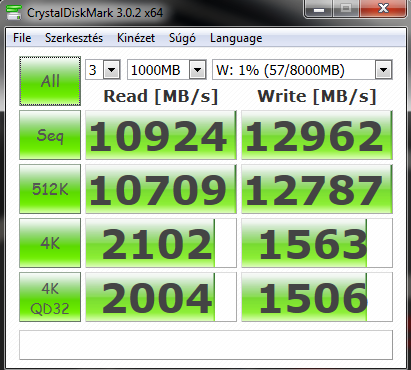Start the 4K QD32 benchmark test

(50, 297)
